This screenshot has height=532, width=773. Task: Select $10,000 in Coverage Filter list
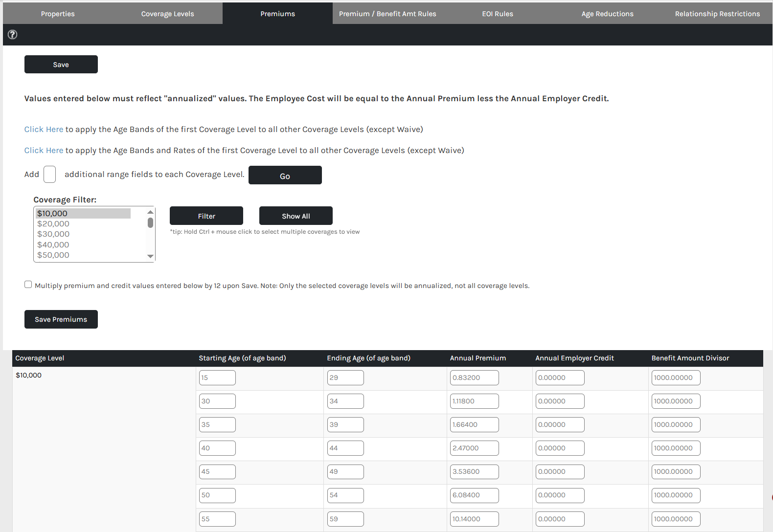[x=83, y=213]
